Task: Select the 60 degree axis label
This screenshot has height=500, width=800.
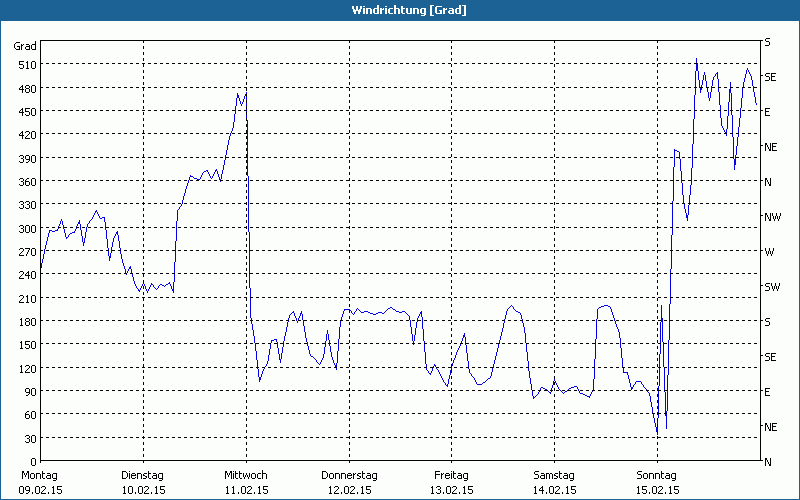Action: (31, 415)
